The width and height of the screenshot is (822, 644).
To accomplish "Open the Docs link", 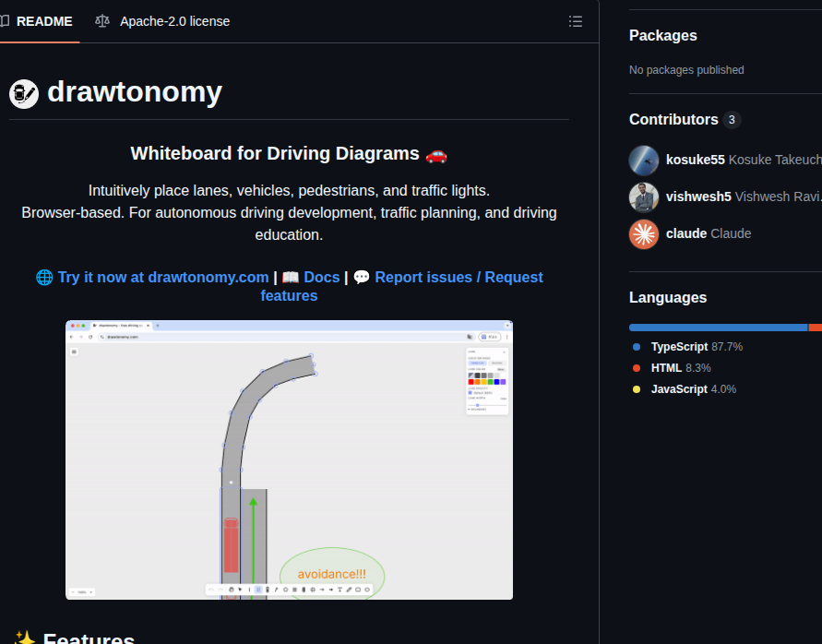I will click(x=321, y=277).
